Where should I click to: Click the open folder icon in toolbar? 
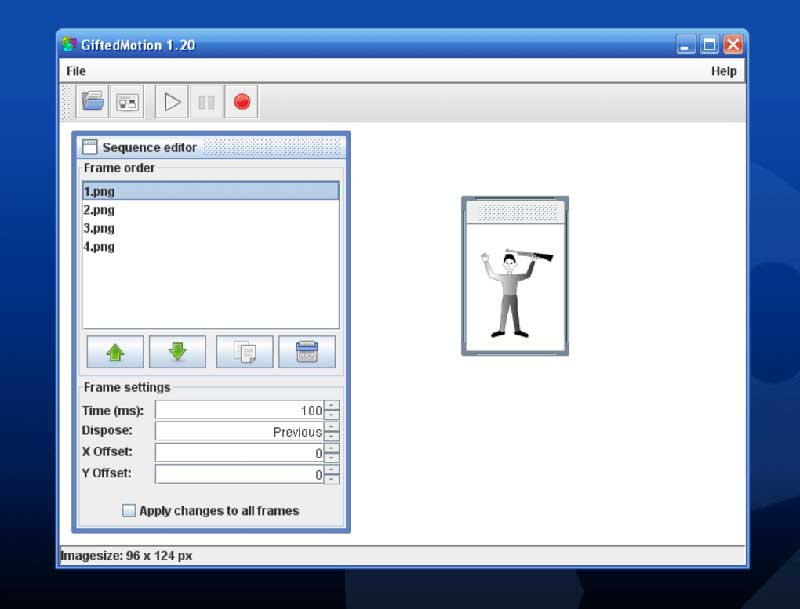(x=93, y=101)
